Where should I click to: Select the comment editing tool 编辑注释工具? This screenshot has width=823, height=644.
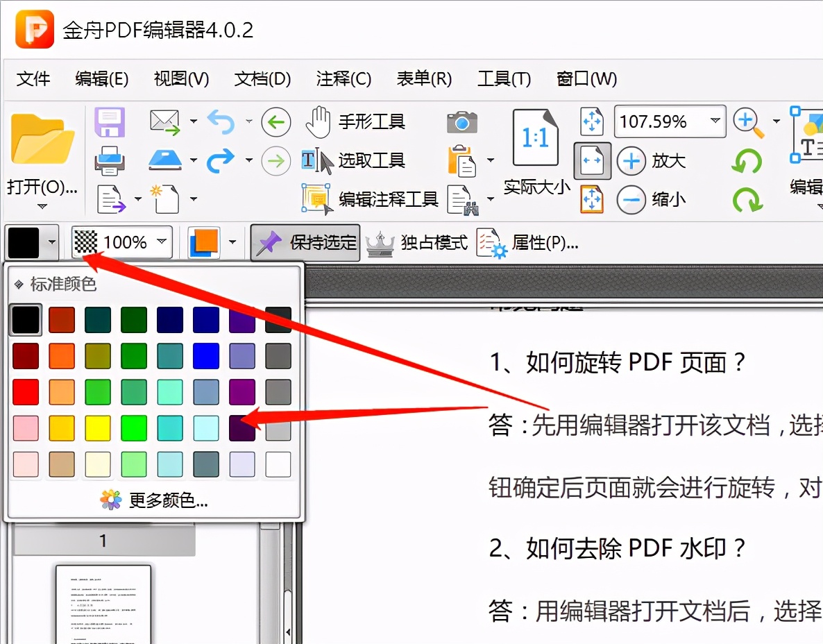pyautogui.click(x=370, y=199)
